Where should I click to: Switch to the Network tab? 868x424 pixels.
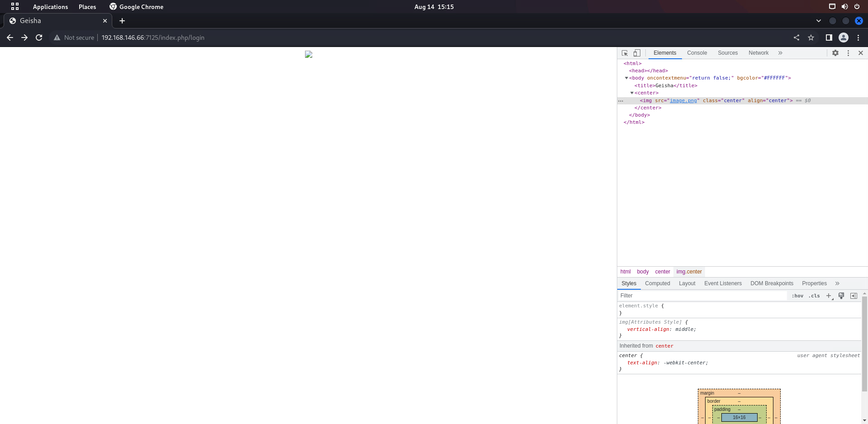(x=758, y=53)
